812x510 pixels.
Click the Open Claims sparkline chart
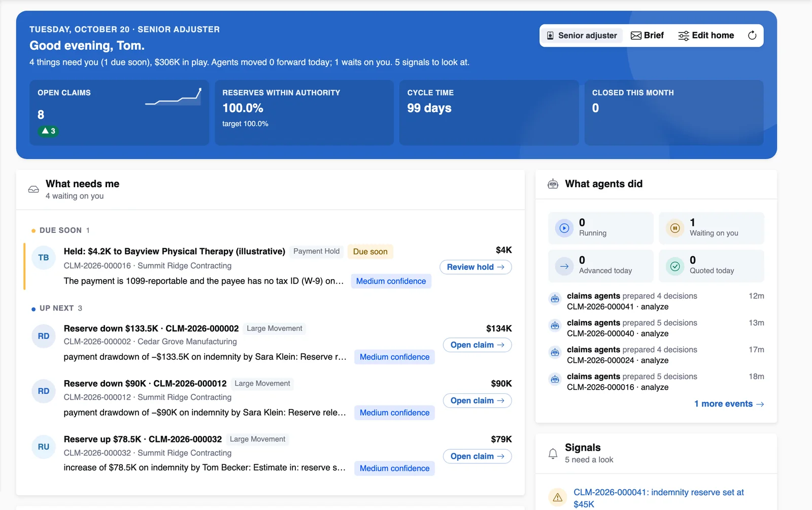click(174, 97)
